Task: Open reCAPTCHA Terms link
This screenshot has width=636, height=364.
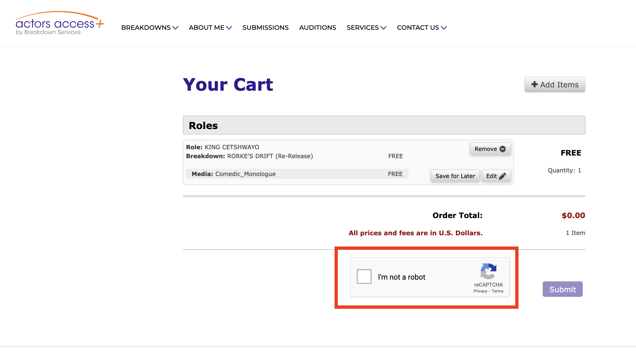Action: [497, 291]
